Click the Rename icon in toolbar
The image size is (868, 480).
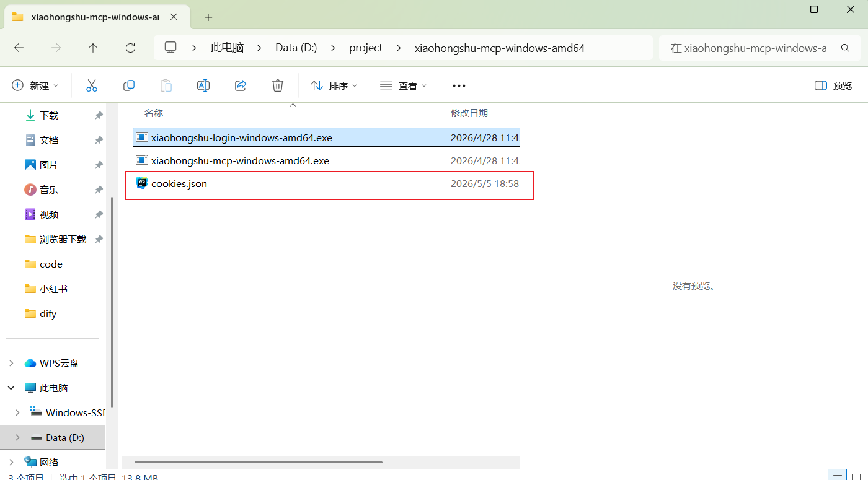(203, 85)
